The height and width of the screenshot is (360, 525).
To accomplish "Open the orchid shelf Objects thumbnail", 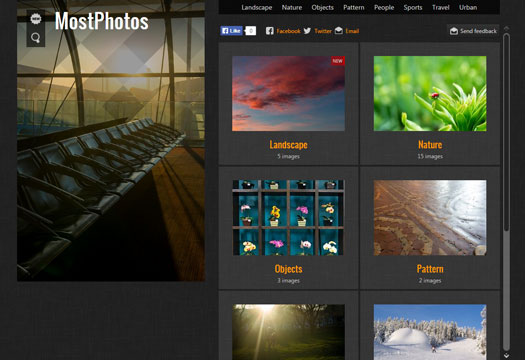I will point(288,218).
